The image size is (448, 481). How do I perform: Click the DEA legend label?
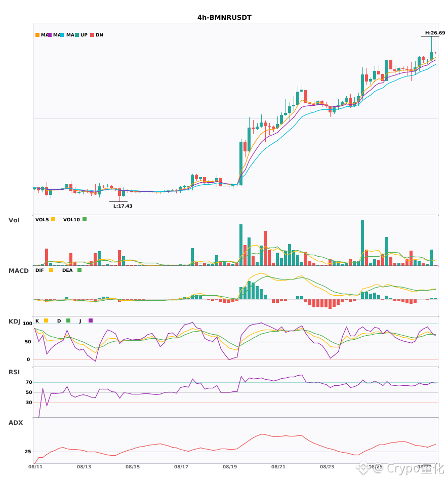(67, 270)
